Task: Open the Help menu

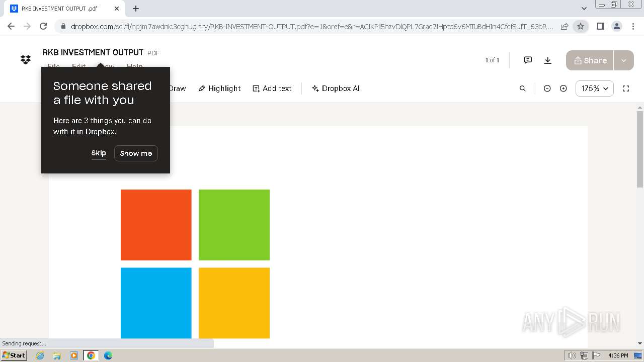Action: (134, 66)
